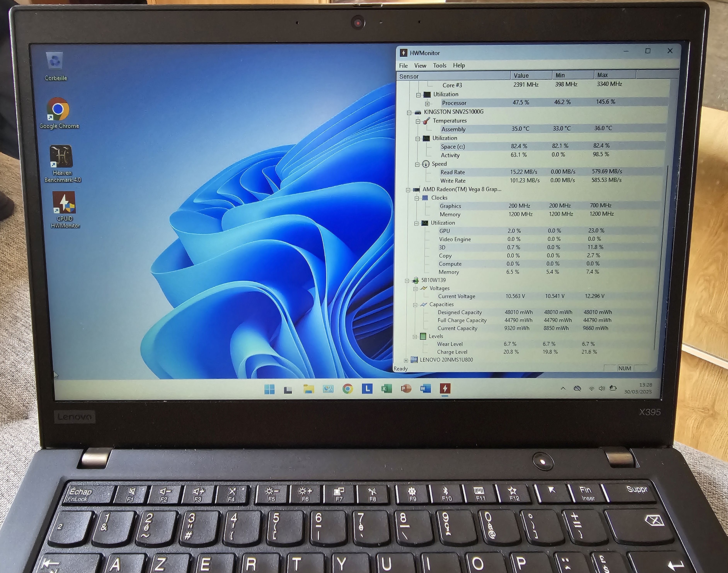The height and width of the screenshot is (573, 728).
Task: Open the blue L app in taskbar
Action: 367,389
